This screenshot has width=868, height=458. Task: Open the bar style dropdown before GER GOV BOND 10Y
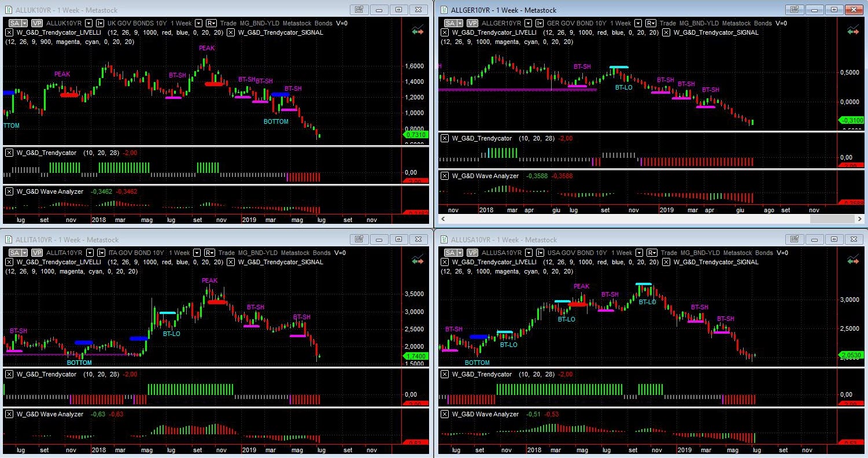pos(540,23)
